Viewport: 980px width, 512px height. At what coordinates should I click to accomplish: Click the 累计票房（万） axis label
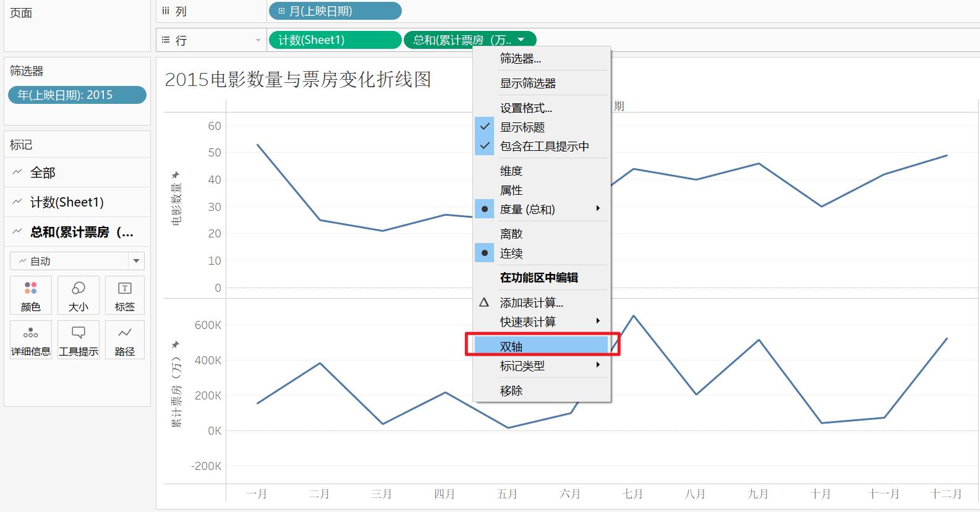pos(176,391)
